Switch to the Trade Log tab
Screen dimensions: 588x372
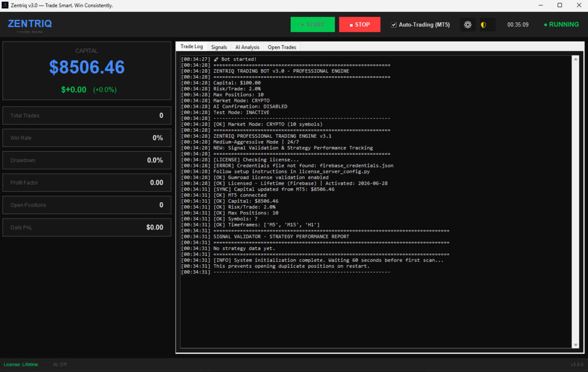(192, 46)
